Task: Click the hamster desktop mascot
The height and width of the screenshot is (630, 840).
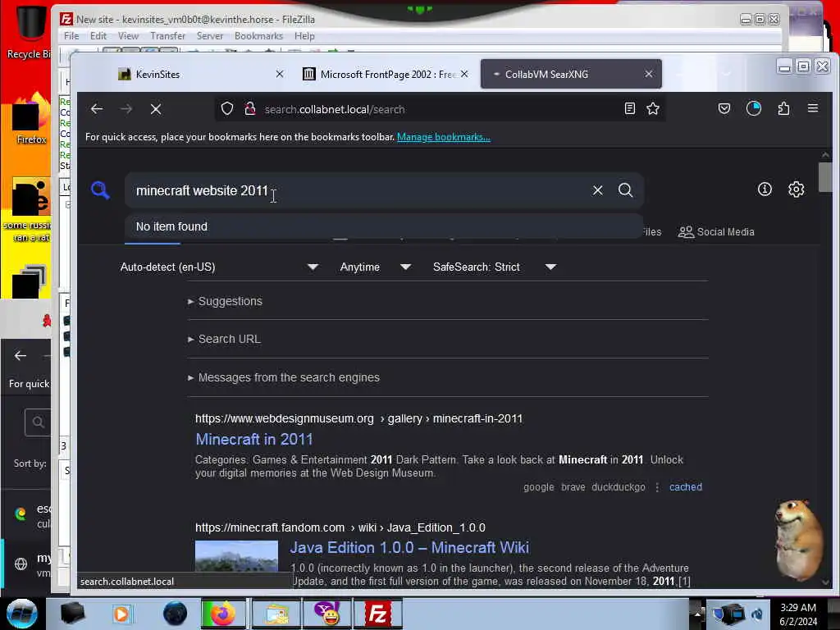Action: (x=798, y=538)
